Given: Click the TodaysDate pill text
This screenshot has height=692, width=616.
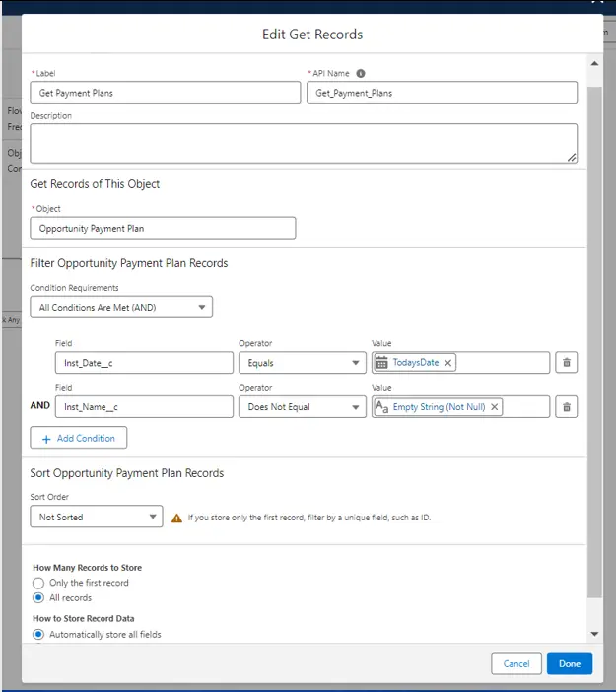Looking at the screenshot, I should coord(416,363).
